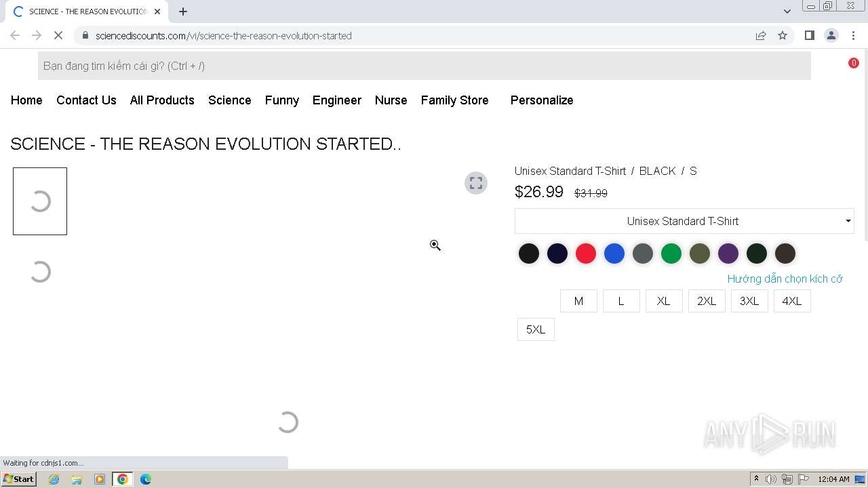
Task: Choose the red color swatch
Action: click(586, 253)
